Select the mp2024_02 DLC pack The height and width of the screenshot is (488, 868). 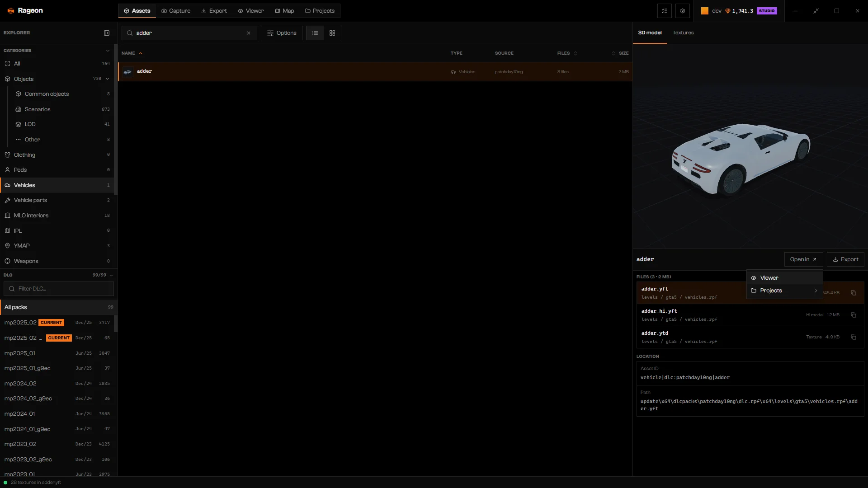point(57,384)
